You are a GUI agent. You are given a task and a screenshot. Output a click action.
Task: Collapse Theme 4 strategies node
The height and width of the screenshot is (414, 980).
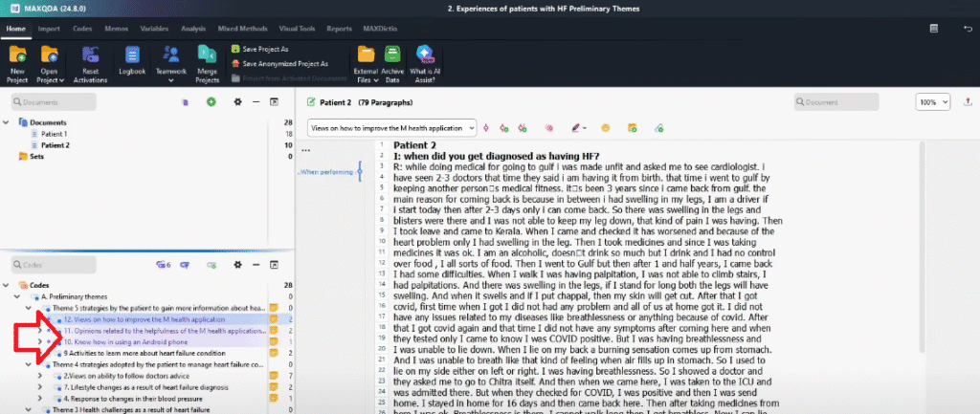[29, 364]
